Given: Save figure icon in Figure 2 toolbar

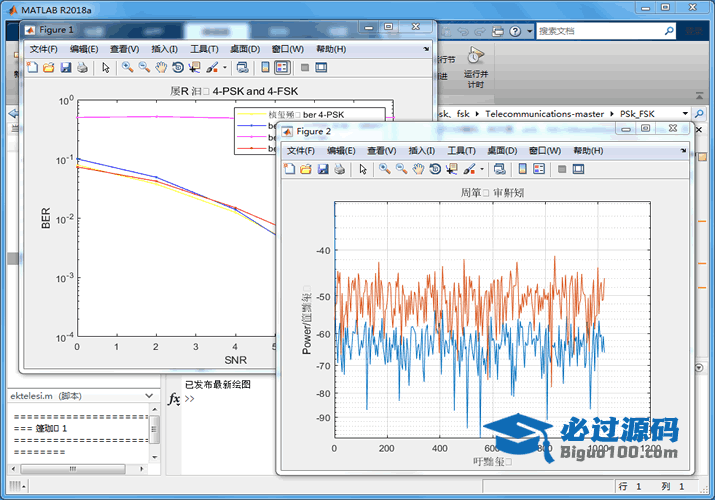Looking at the screenshot, I should (323, 169).
